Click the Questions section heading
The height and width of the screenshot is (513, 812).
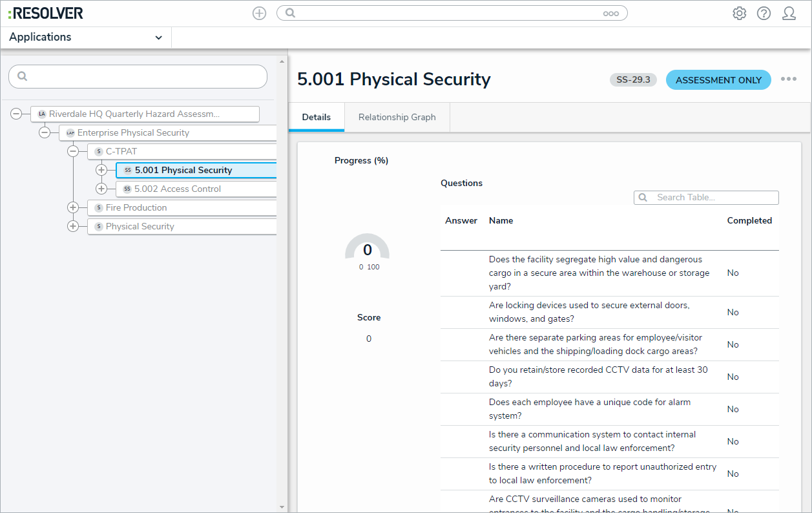(x=461, y=183)
